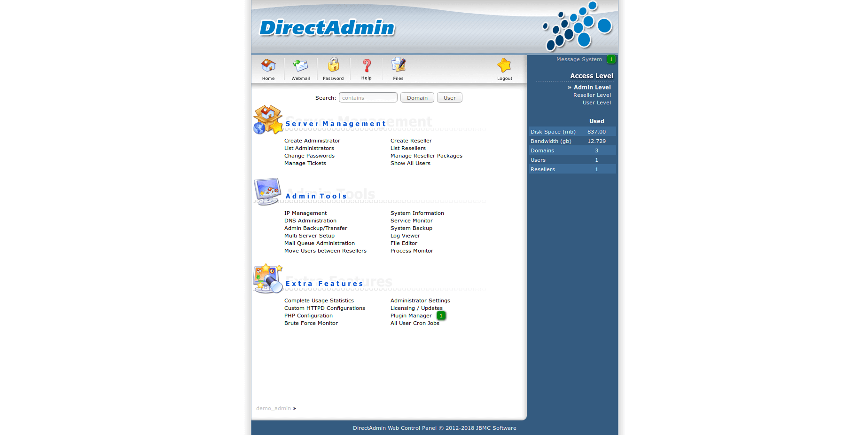Click the Logout star icon

pos(504,66)
